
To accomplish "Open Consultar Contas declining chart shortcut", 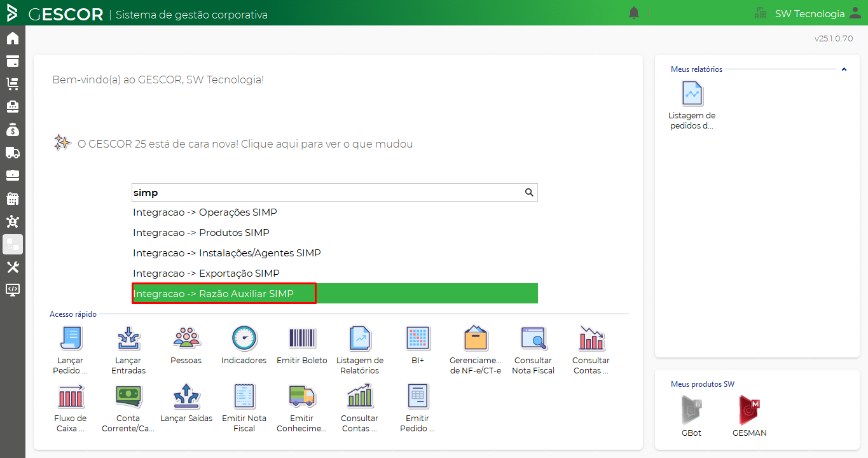I will (591, 350).
